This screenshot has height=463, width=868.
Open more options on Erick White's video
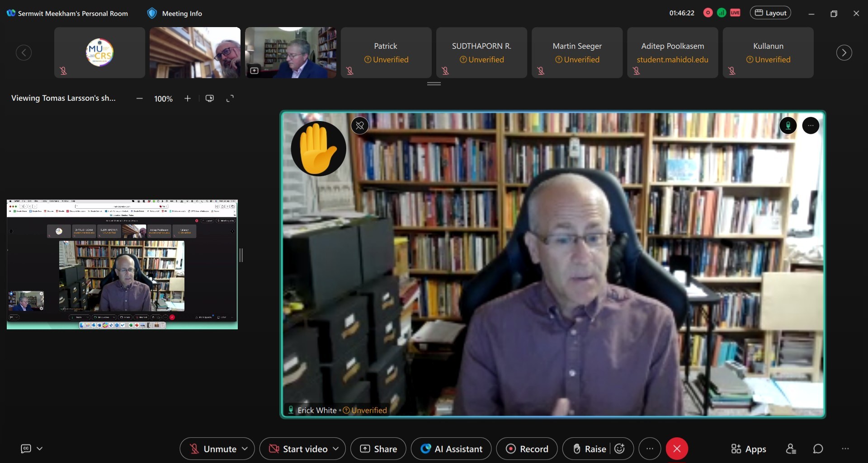(811, 126)
